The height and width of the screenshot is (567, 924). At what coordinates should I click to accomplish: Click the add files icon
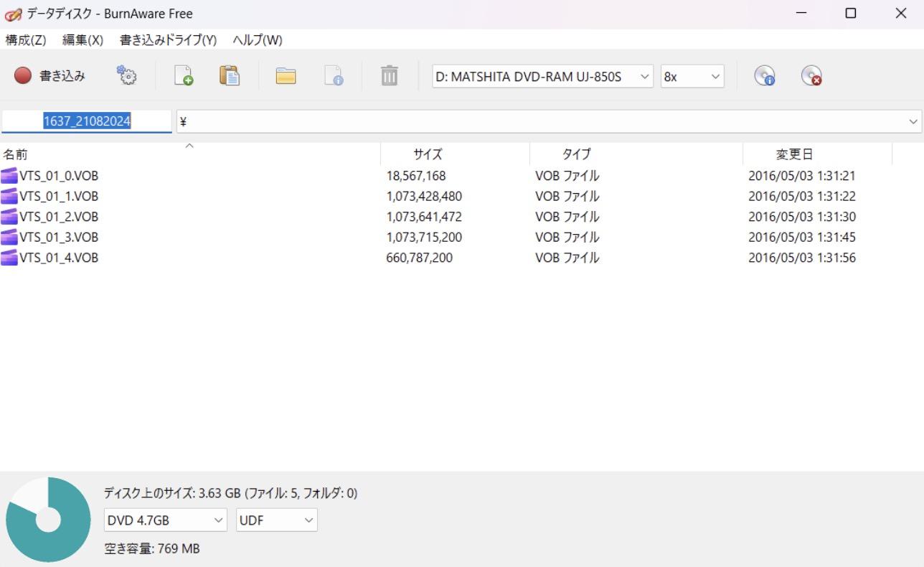click(x=184, y=75)
